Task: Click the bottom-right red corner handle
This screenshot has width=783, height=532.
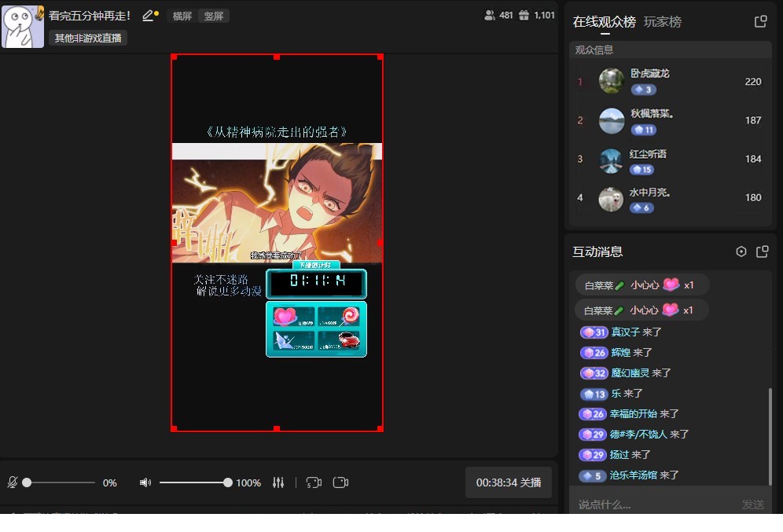Action: pyautogui.click(x=380, y=429)
